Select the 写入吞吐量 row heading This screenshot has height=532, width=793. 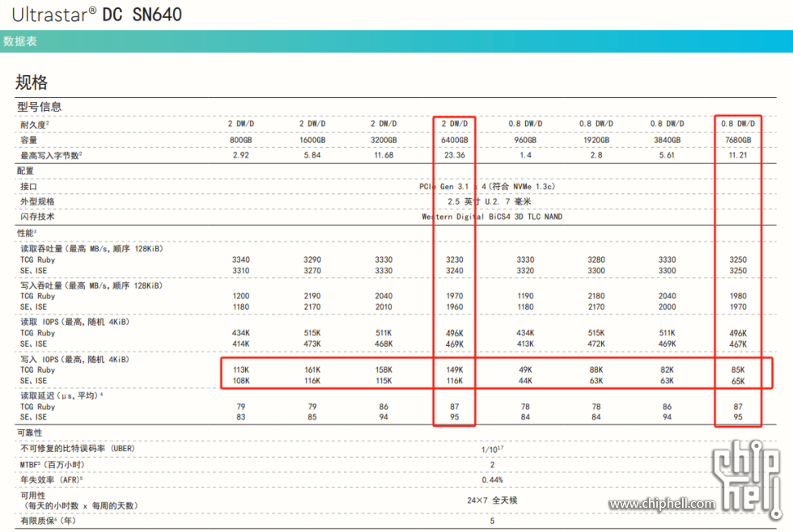[x=91, y=285]
